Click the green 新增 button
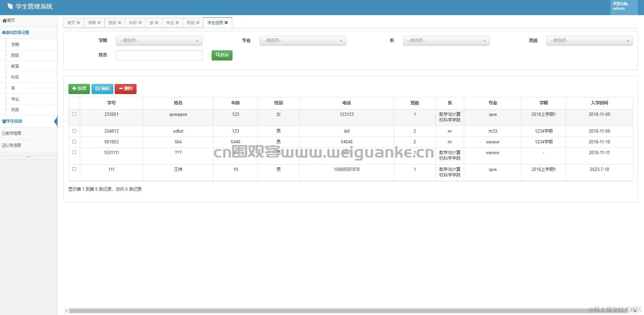 tap(79, 89)
